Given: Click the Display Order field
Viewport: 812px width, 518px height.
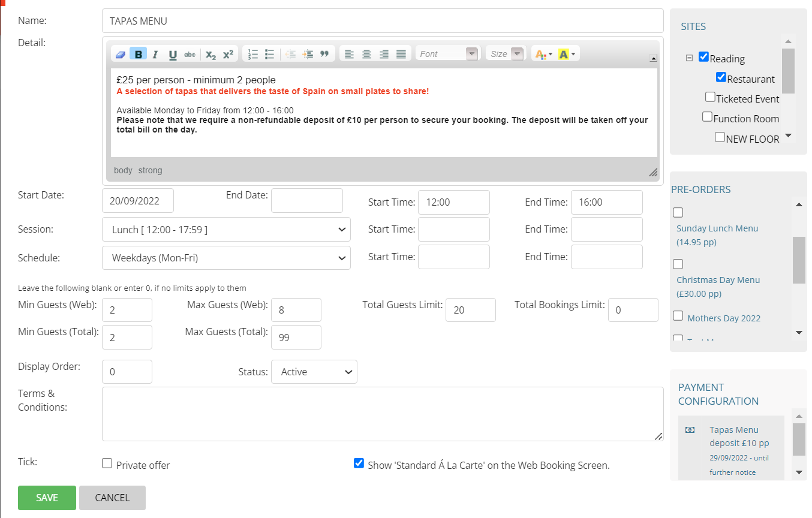Looking at the screenshot, I should coord(127,372).
